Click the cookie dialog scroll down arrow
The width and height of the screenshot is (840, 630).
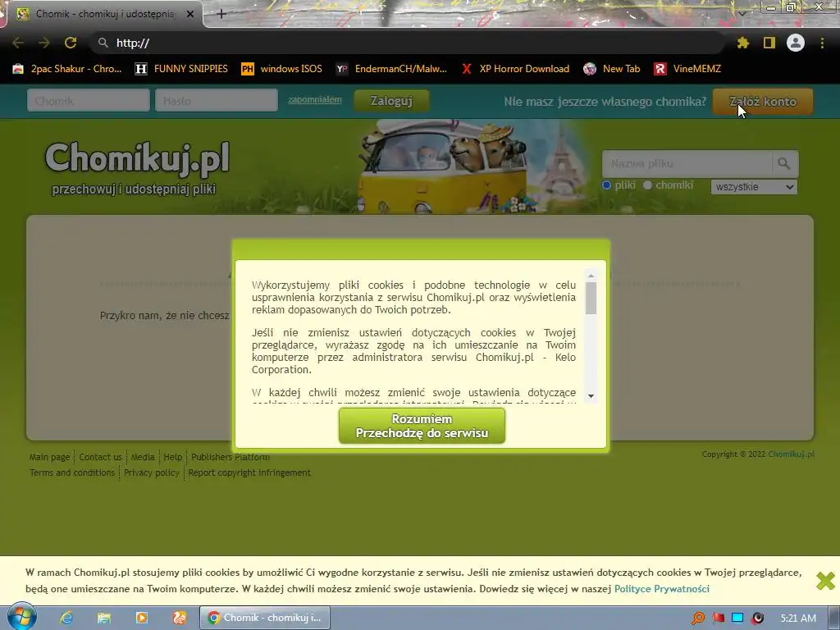[x=591, y=396]
